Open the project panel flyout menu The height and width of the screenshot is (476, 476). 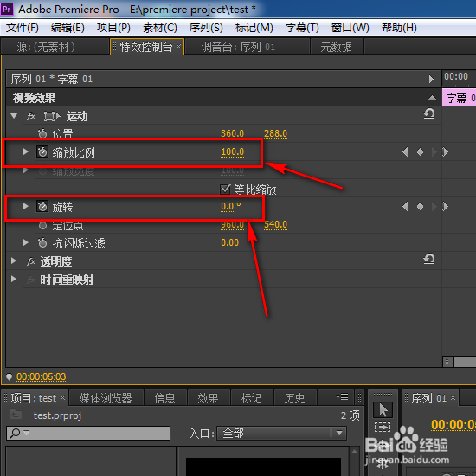coord(342,396)
